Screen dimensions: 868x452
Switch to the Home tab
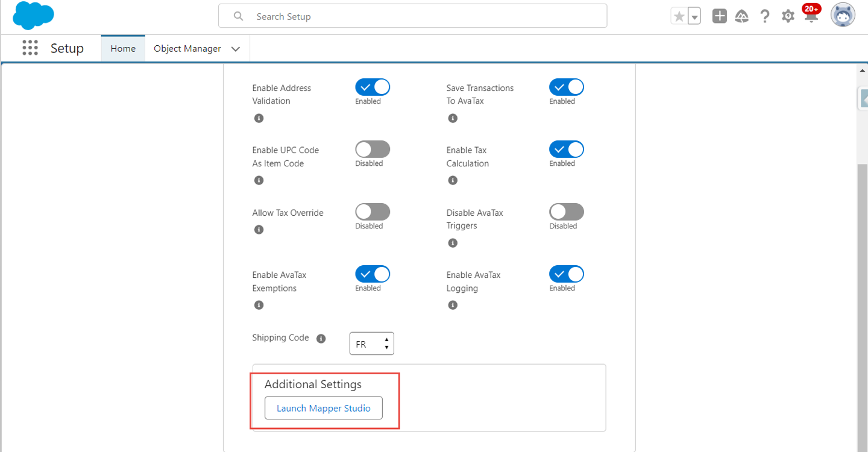coord(123,48)
